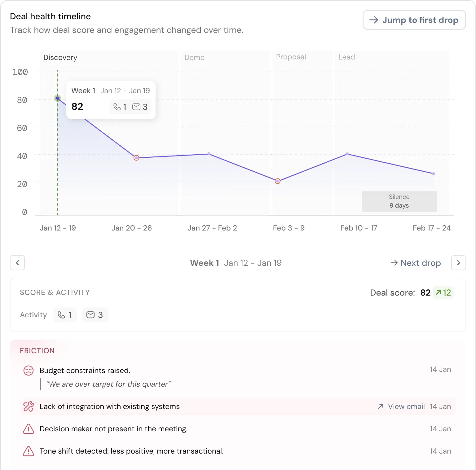Click the Next drop link
Viewport: 476px width, 470px height.
416,263
